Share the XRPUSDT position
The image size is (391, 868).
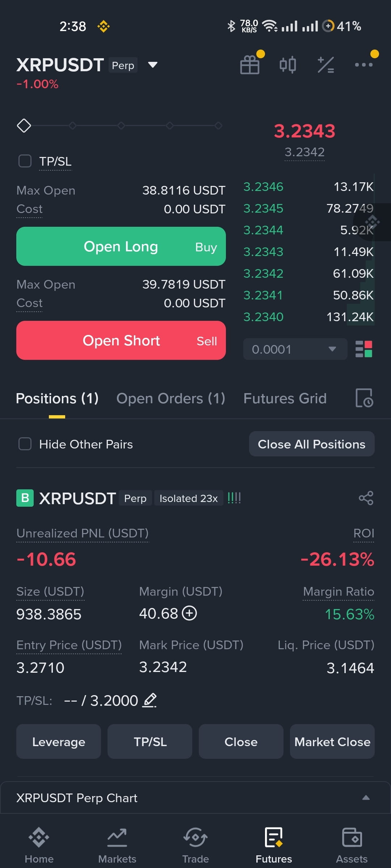click(366, 498)
